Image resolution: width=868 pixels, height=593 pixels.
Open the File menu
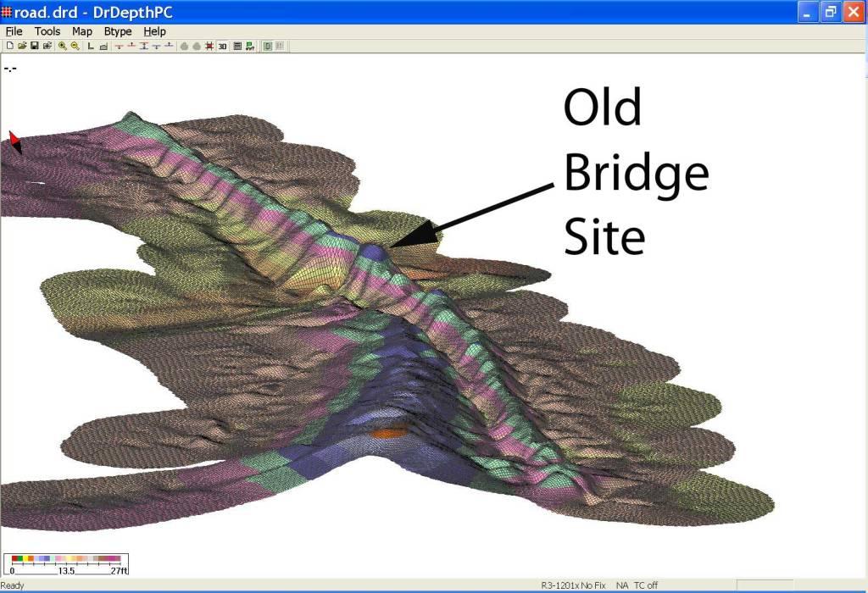click(14, 31)
